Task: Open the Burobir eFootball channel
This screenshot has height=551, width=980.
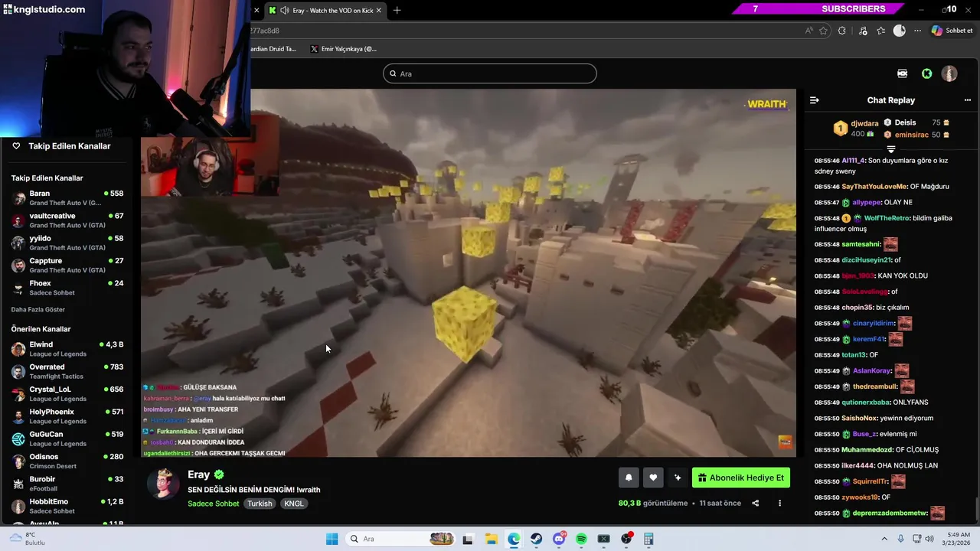Action: pyautogui.click(x=67, y=484)
